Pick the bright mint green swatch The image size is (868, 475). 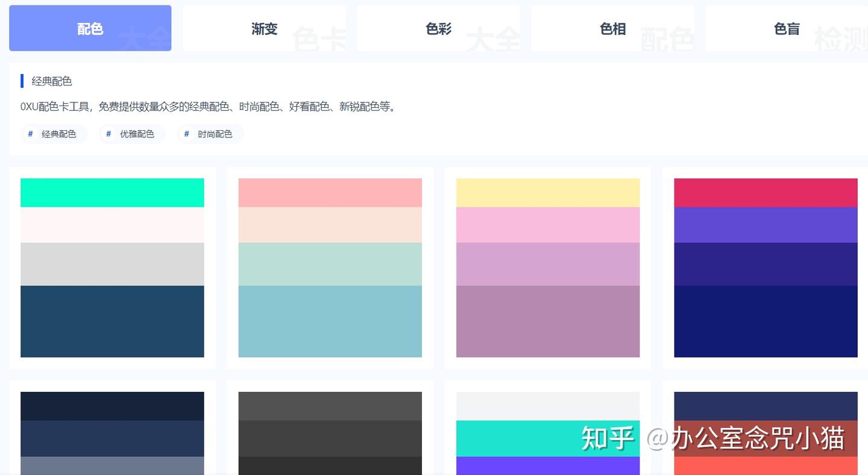112,193
